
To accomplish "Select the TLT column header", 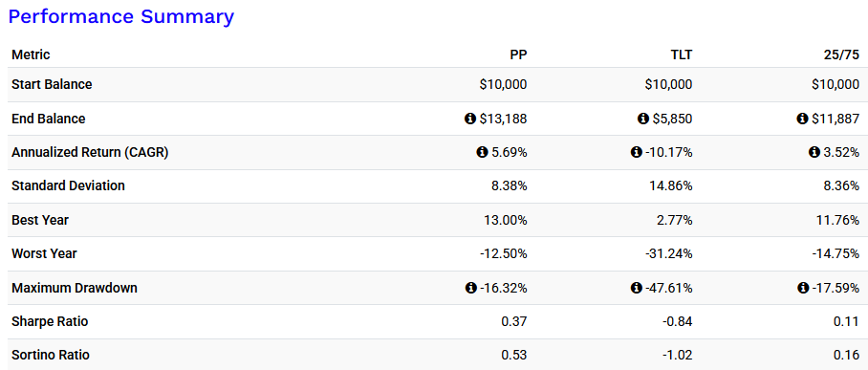I will pos(681,54).
